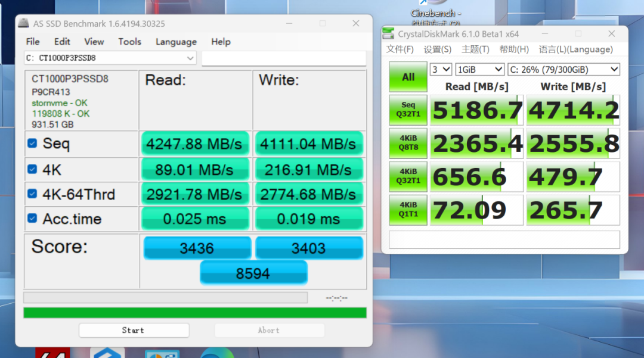The width and height of the screenshot is (644, 358).
Task: Click the CrystalDiskMark value 4714.2
Action: click(574, 110)
